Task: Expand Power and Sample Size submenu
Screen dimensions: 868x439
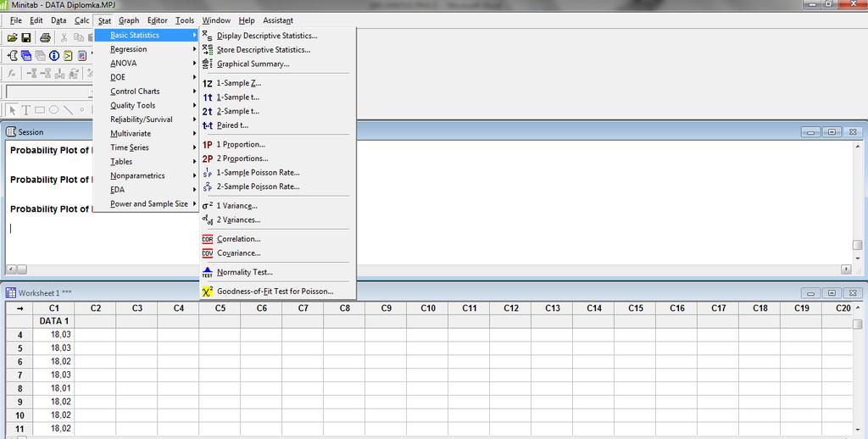Action: coord(146,203)
